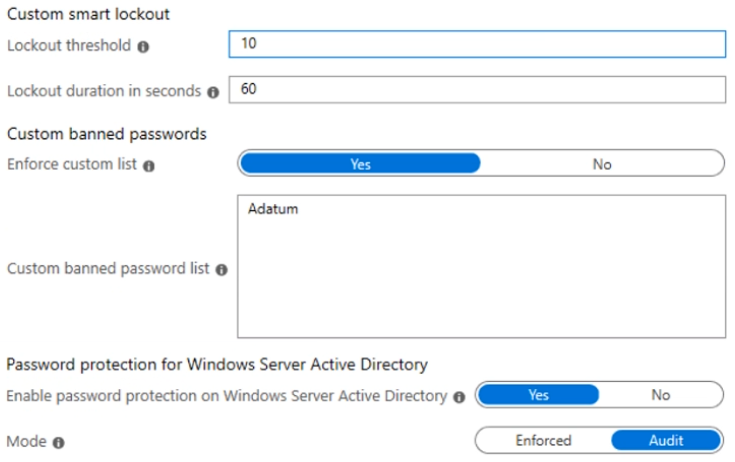Set Enforce custom list to Yes

pyautogui.click(x=360, y=164)
